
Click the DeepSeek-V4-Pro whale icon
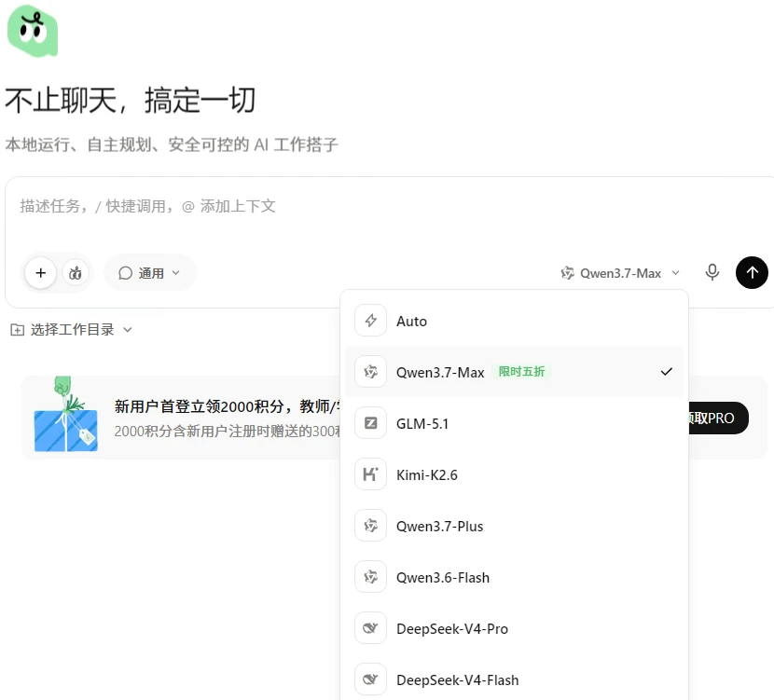[x=371, y=628]
